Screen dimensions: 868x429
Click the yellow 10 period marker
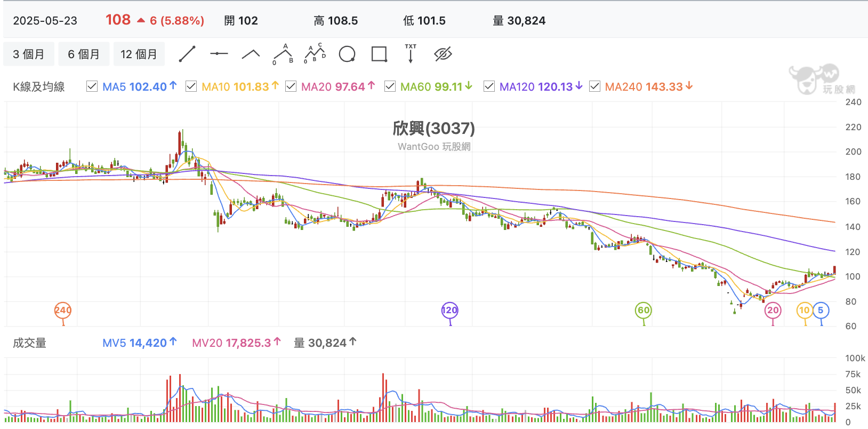[805, 311]
